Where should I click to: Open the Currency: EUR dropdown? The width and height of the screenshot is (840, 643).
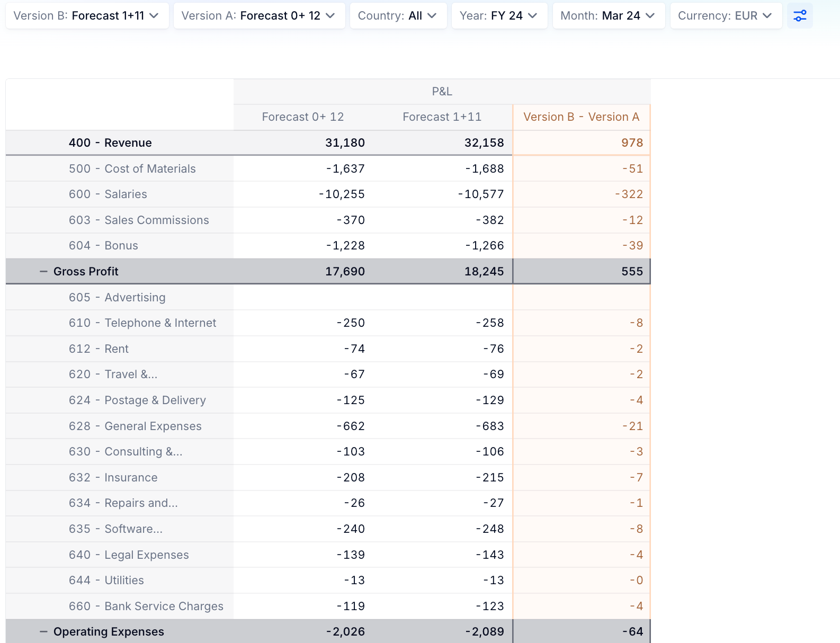pos(726,16)
